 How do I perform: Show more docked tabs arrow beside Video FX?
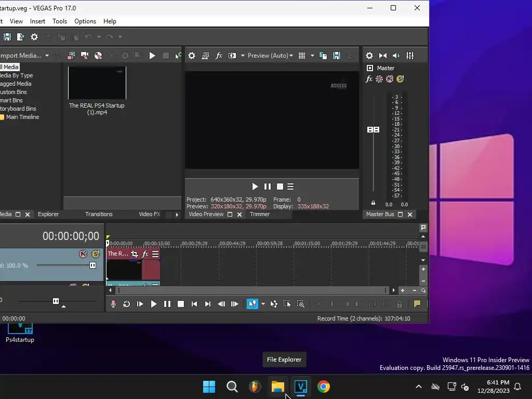point(177,215)
